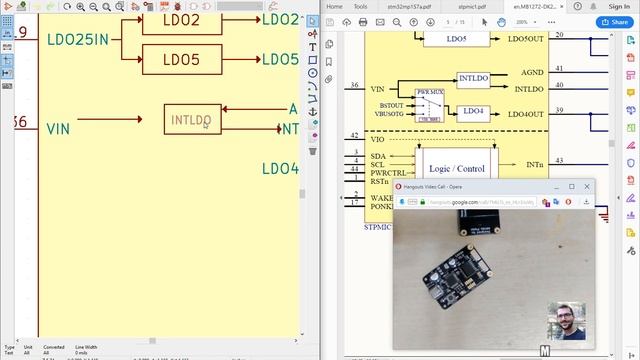Image resolution: width=640 pixels, height=360 pixels.
Task: Zoom to selection in the editor
Action: (120, 7)
